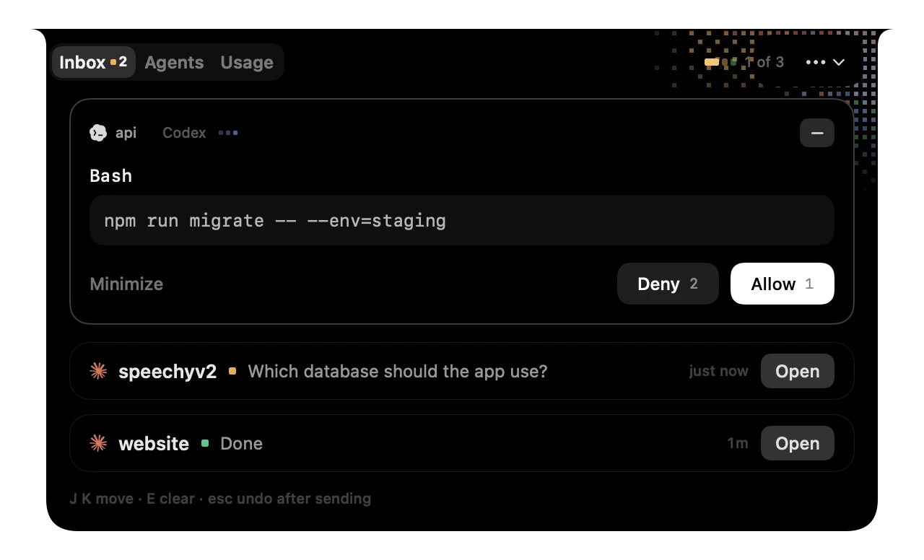Screen dimensions: 924x560
Task: Click the 'Done' status text
Action: click(241, 443)
